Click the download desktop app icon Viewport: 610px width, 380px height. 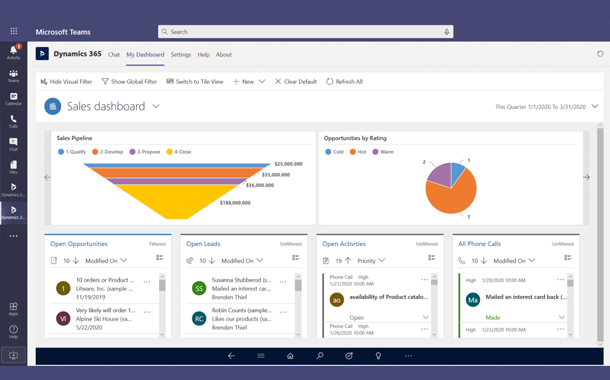pos(13,355)
